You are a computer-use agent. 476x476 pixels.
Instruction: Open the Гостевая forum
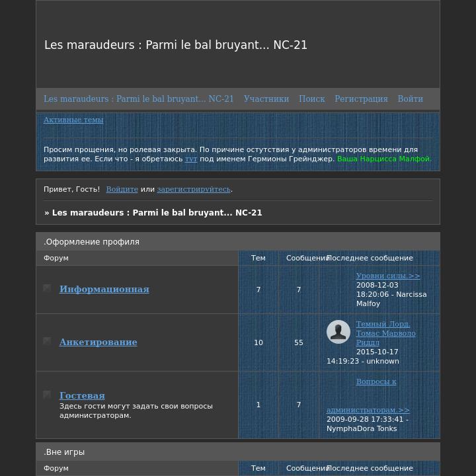[82, 395]
